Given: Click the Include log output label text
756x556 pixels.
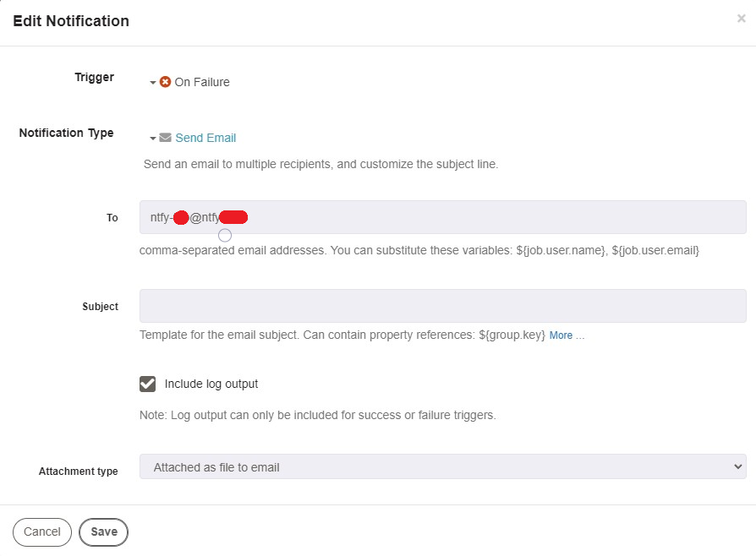Looking at the screenshot, I should click(x=211, y=384).
